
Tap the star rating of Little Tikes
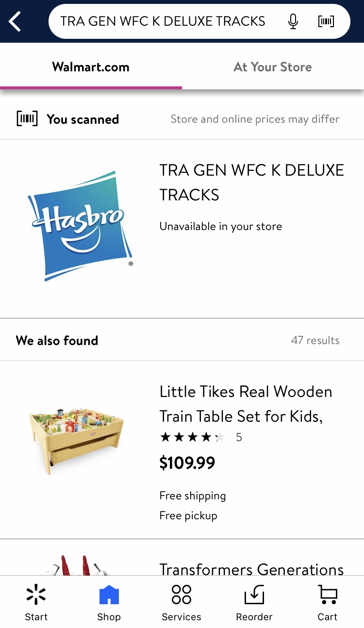coord(193,437)
